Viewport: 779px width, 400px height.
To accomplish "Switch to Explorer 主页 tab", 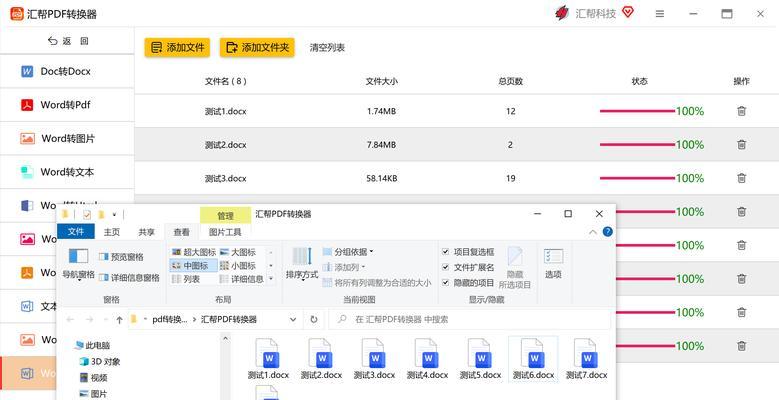I will (x=112, y=232).
